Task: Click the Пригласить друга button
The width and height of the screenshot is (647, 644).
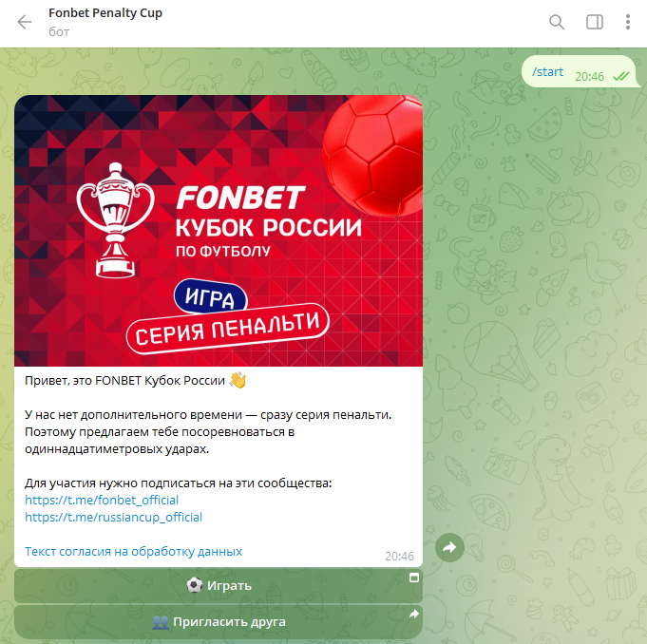Action: pos(219,622)
